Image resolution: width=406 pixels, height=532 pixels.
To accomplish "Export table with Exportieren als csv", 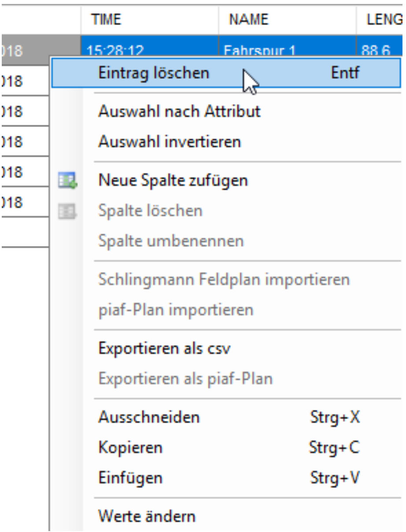I will point(164,349).
